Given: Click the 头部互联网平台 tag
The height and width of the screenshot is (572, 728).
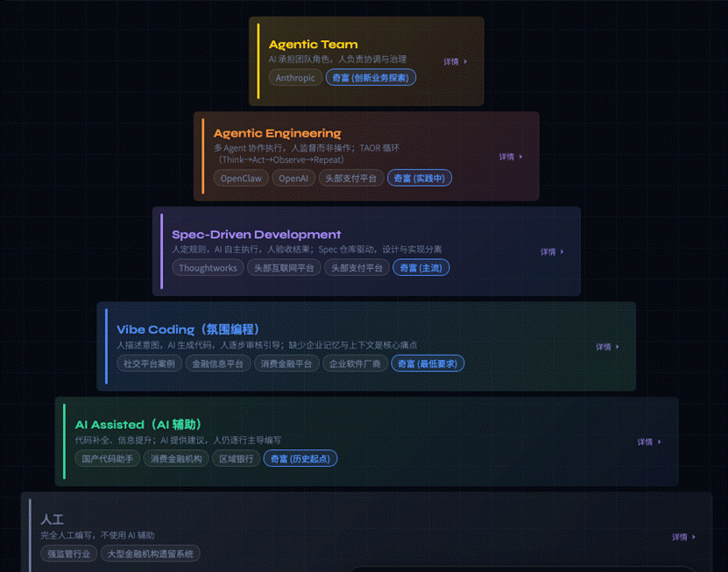Looking at the screenshot, I should point(284,268).
